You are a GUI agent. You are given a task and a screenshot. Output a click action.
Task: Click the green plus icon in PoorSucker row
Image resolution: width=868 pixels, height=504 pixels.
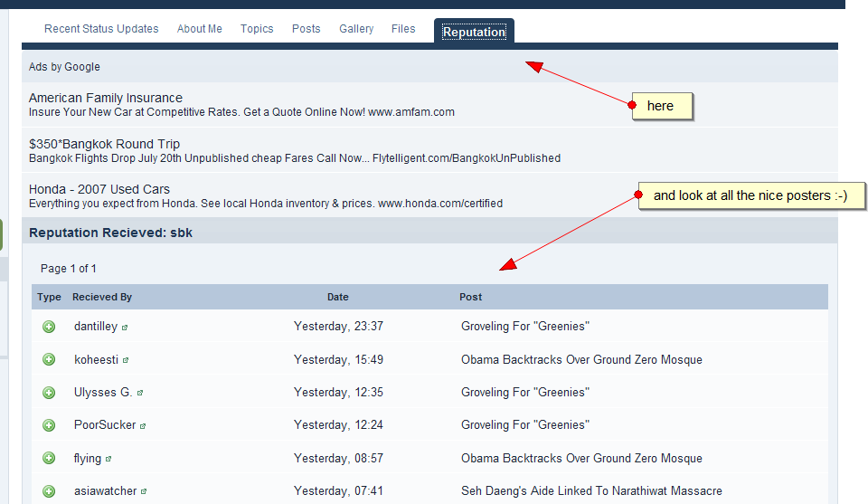[x=49, y=425]
